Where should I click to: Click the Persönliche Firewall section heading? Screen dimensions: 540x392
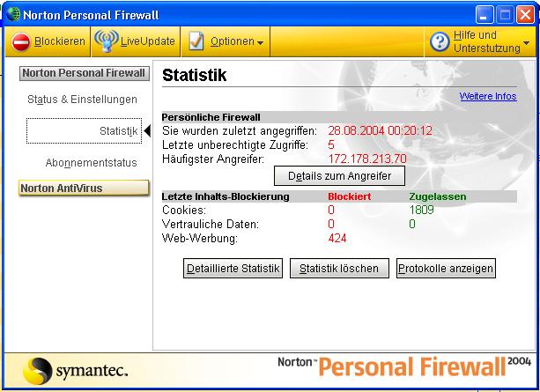pos(211,117)
